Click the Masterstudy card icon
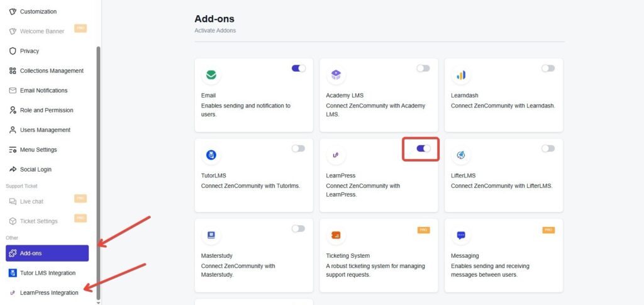Viewport: 644px width, 305px height. pos(211,235)
